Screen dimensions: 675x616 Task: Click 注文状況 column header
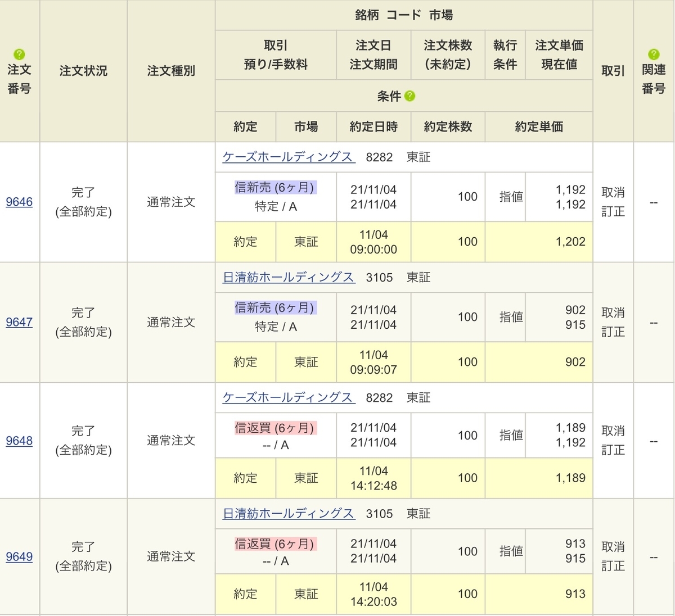pos(83,71)
